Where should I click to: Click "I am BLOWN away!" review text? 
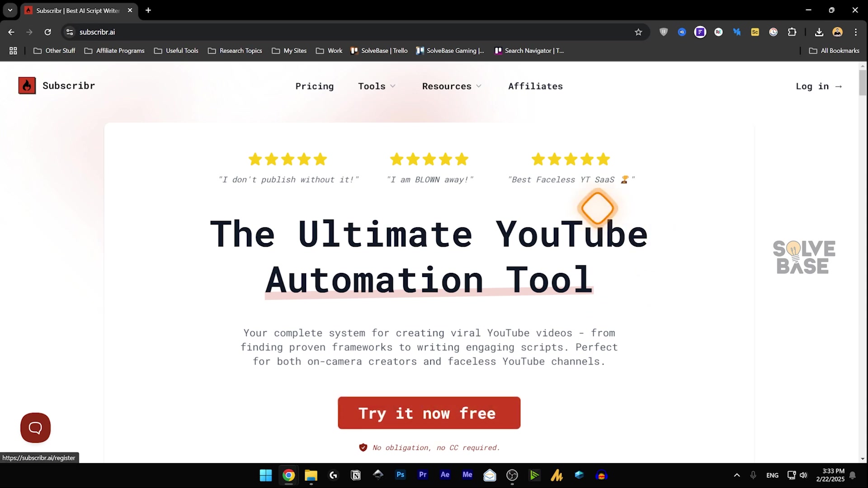[x=430, y=180]
